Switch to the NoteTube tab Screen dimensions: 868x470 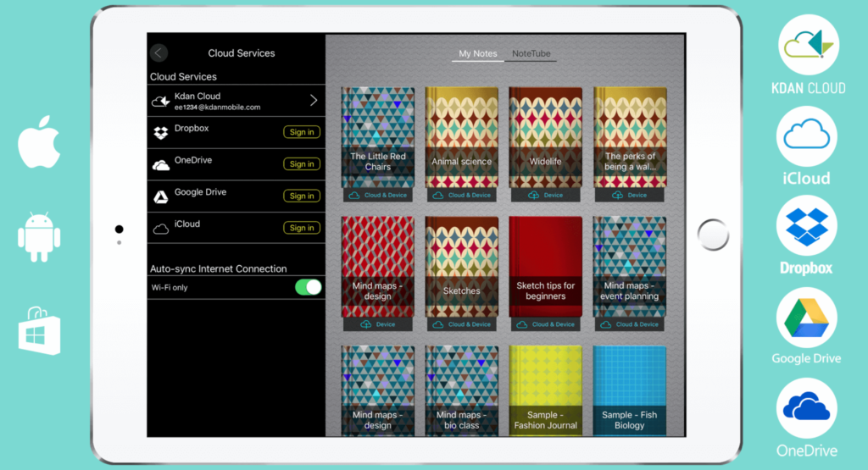(531, 53)
